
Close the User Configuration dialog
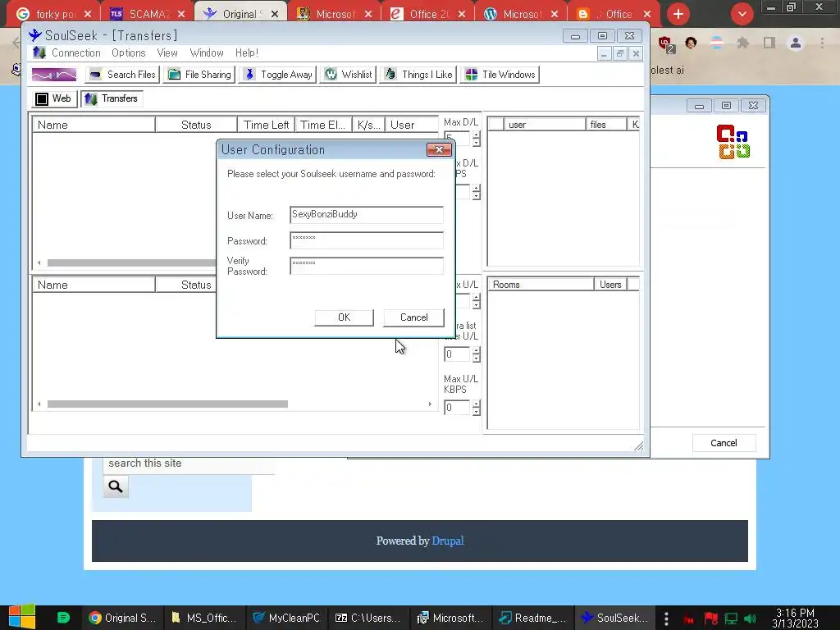coord(439,150)
